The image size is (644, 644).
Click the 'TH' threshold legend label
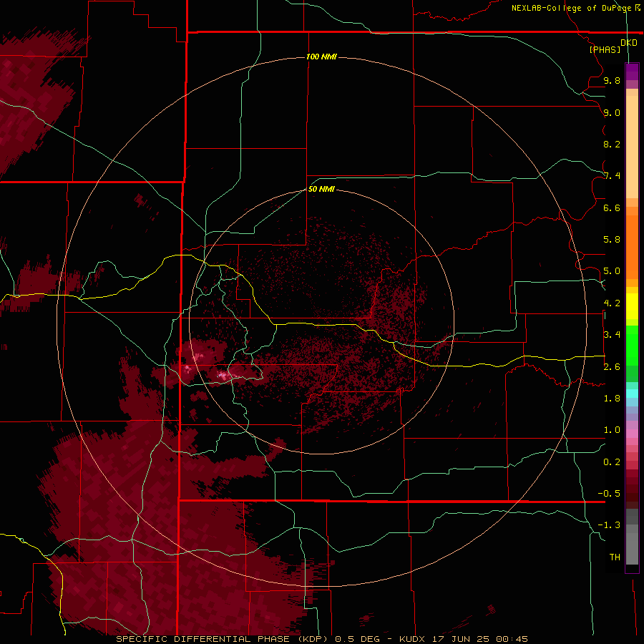(615, 557)
